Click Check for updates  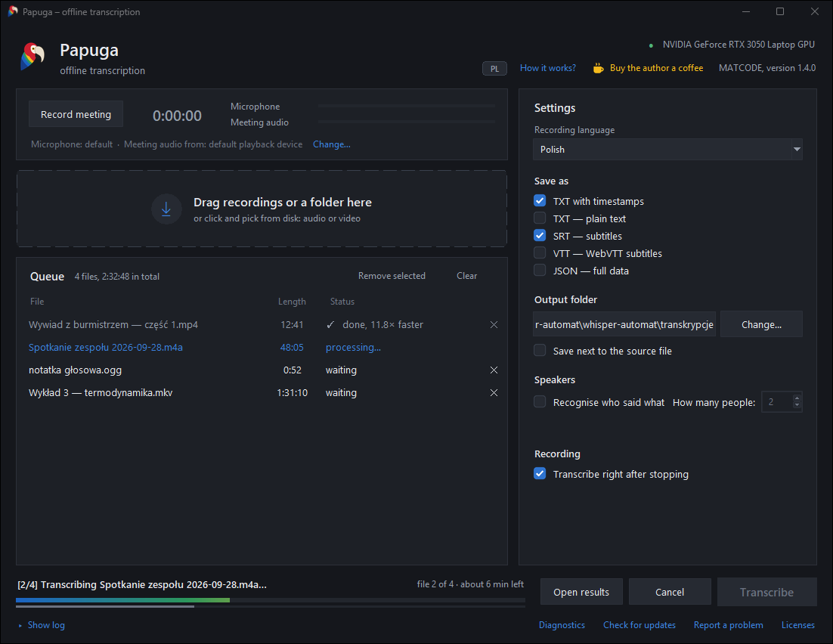click(x=639, y=625)
